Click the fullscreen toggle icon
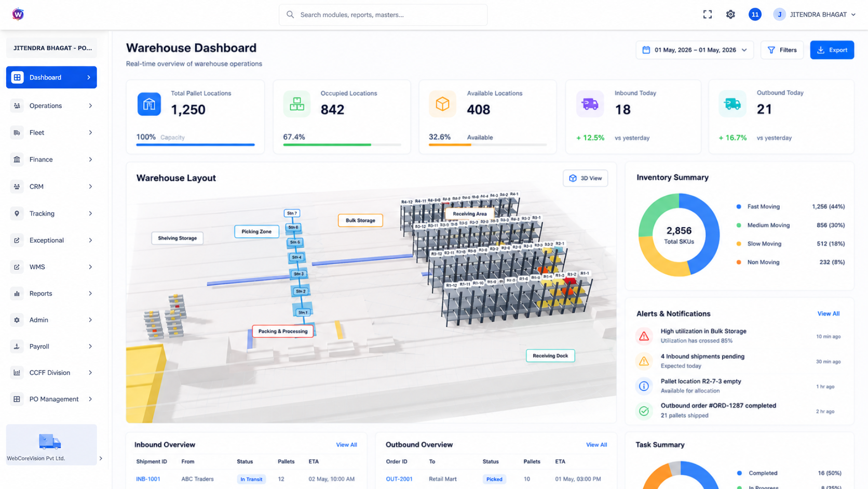The width and height of the screenshot is (868, 489). click(x=707, y=15)
